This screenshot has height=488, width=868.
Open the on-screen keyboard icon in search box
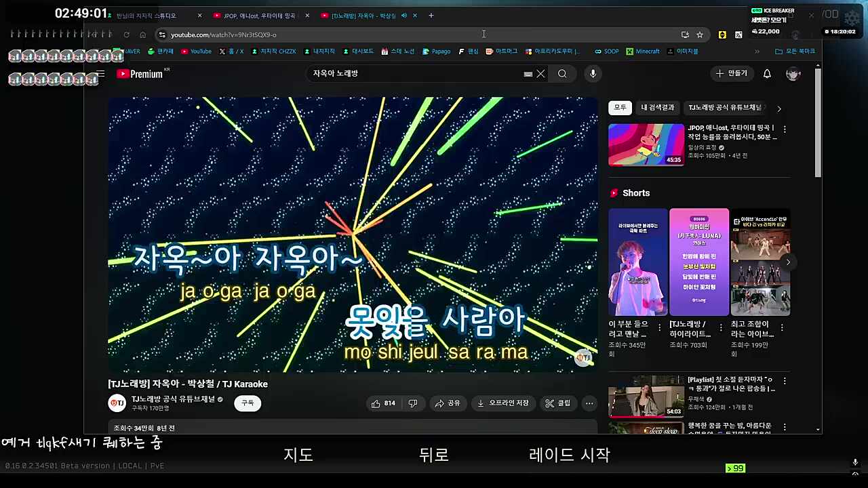(528, 74)
